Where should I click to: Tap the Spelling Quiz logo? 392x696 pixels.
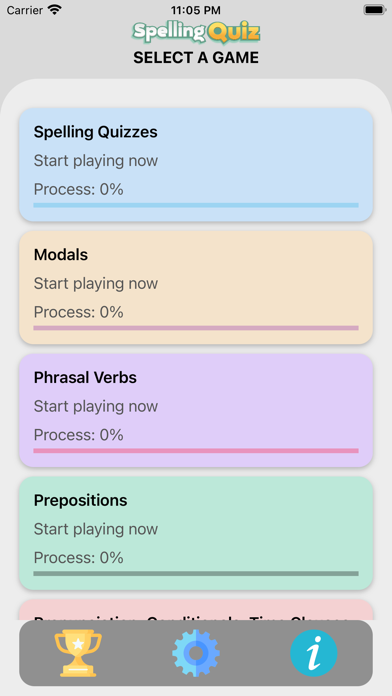pos(196,32)
